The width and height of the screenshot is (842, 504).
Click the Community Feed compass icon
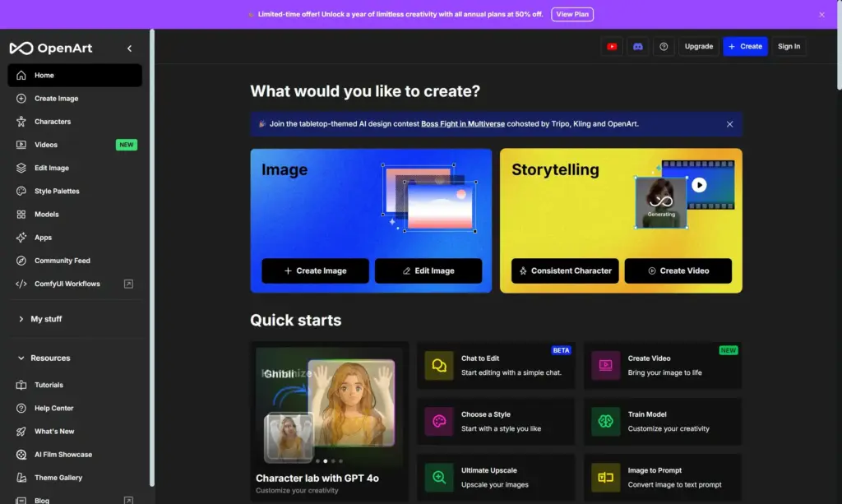21,261
